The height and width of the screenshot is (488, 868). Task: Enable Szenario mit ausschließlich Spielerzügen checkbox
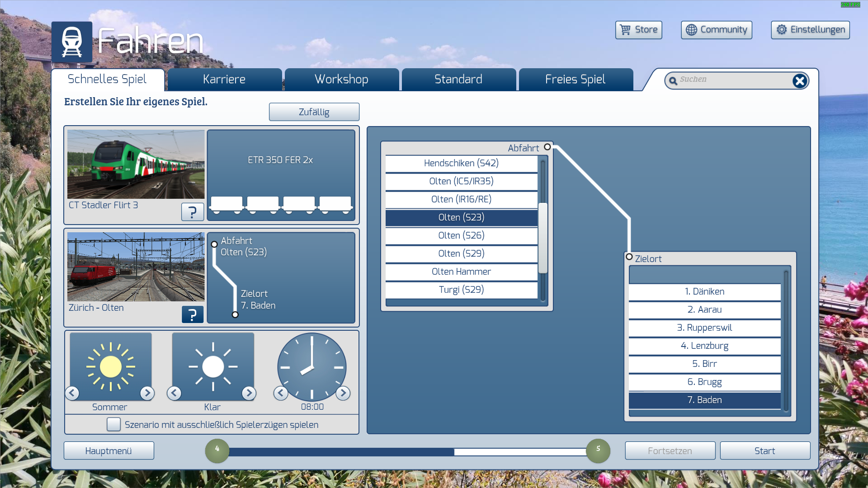tap(113, 424)
